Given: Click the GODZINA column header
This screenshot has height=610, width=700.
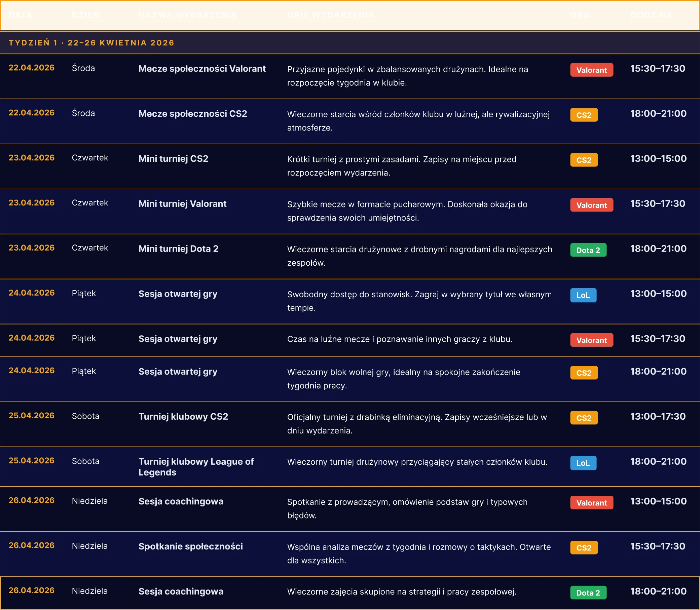Looking at the screenshot, I should [651, 15].
